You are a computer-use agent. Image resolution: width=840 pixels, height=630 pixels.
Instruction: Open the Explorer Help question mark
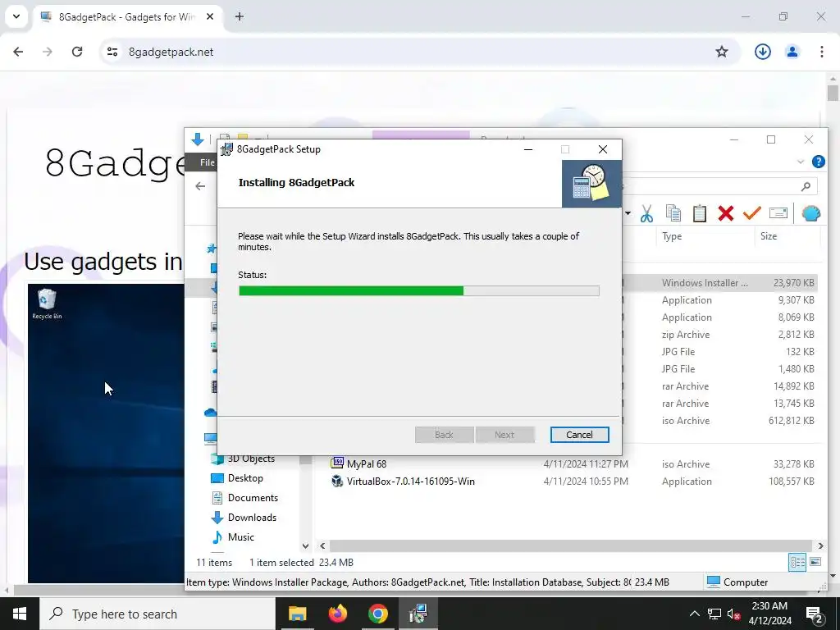[x=818, y=162]
